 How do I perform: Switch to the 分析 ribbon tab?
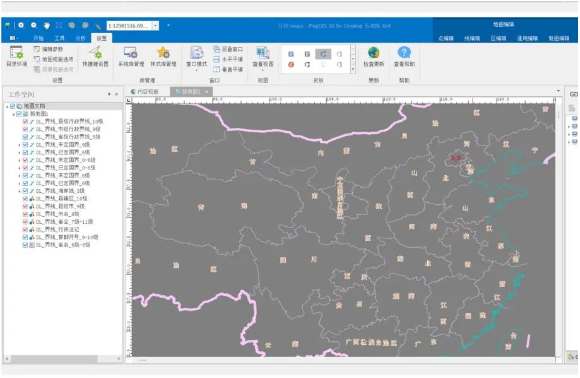(x=80, y=38)
